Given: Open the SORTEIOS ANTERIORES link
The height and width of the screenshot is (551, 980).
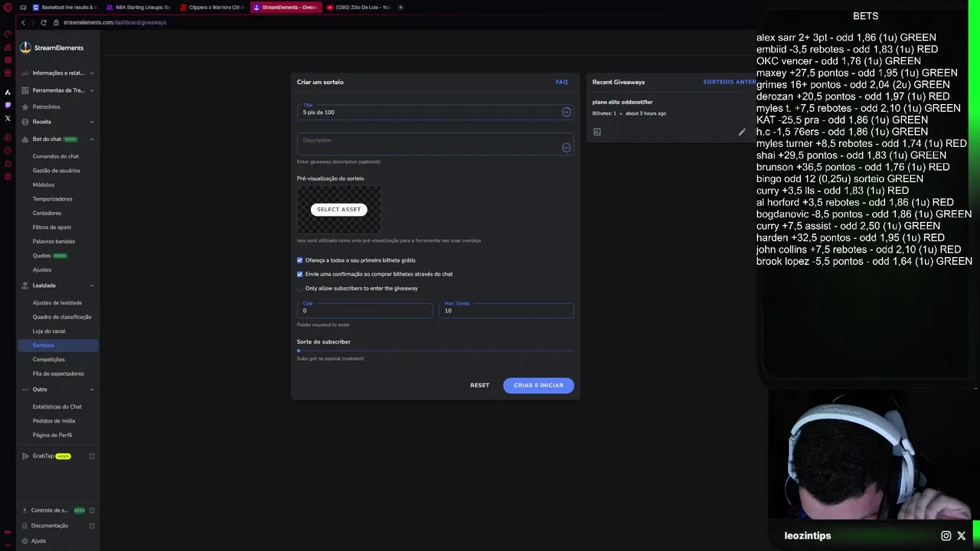Looking at the screenshot, I should [730, 82].
